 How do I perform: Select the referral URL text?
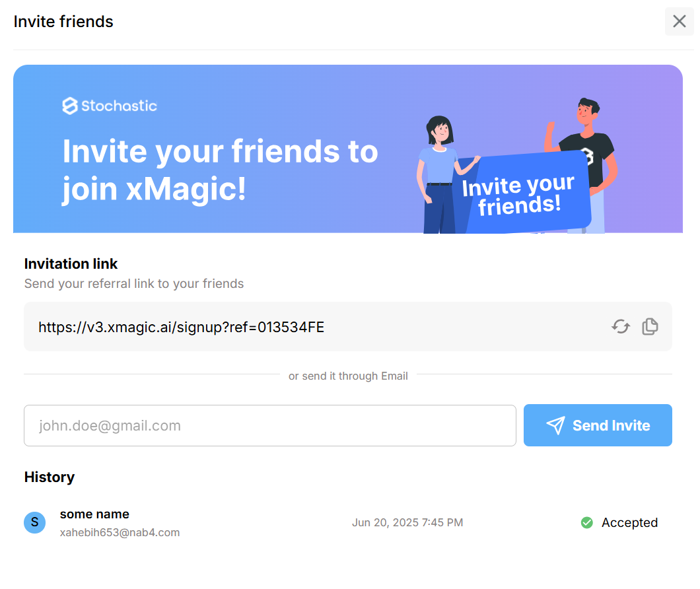point(182,327)
